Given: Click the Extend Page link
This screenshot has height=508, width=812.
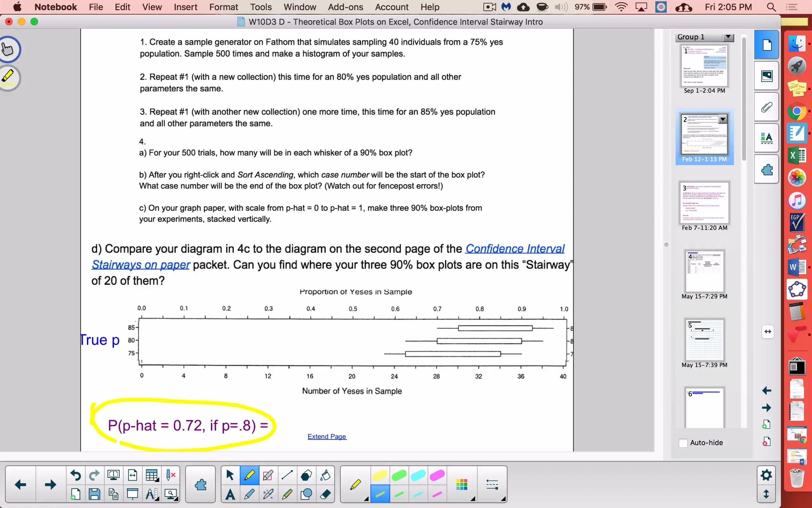Looking at the screenshot, I should coord(326,437).
